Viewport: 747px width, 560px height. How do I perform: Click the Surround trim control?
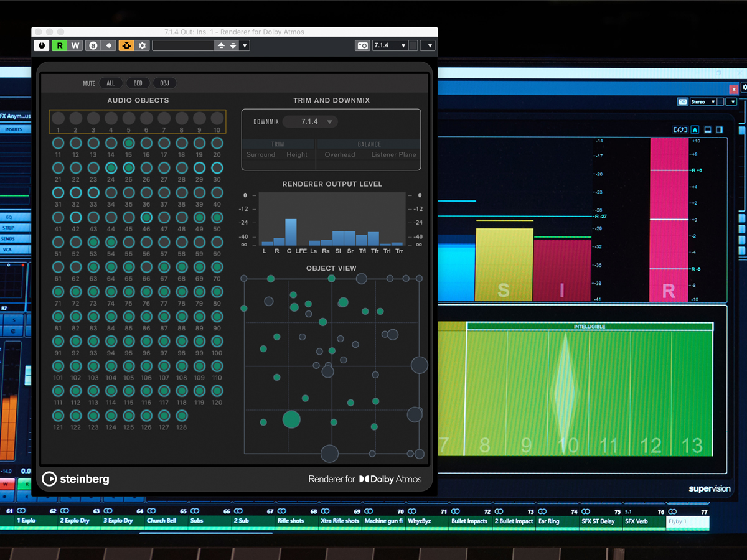click(261, 154)
